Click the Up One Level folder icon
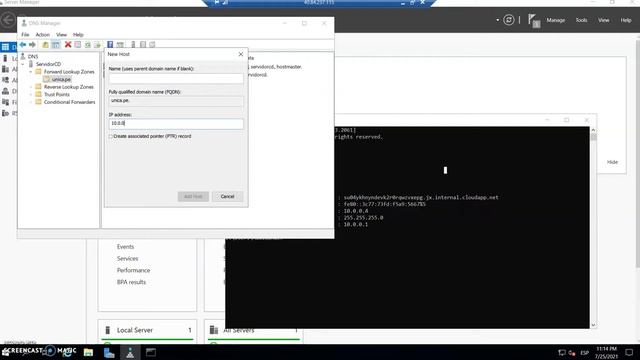 click(x=46, y=44)
